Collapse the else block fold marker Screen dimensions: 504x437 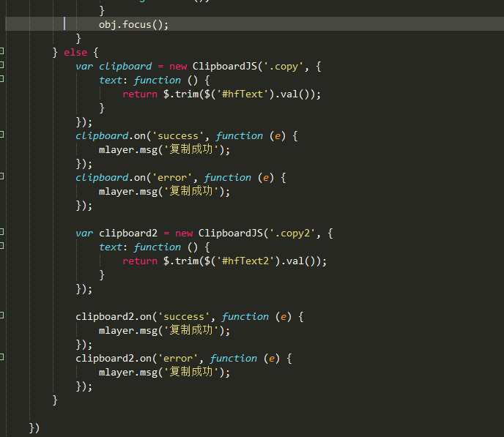tap(1, 51)
